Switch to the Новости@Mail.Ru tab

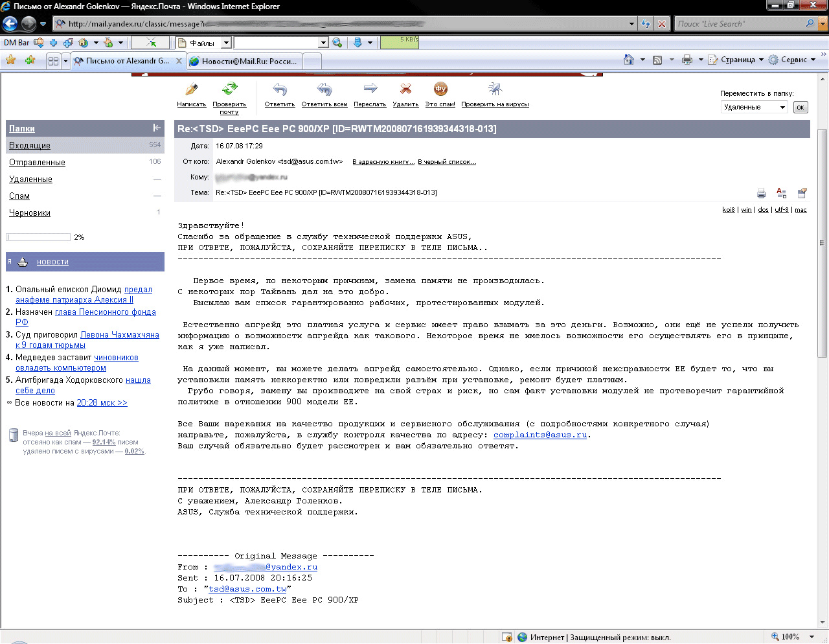coord(245,62)
